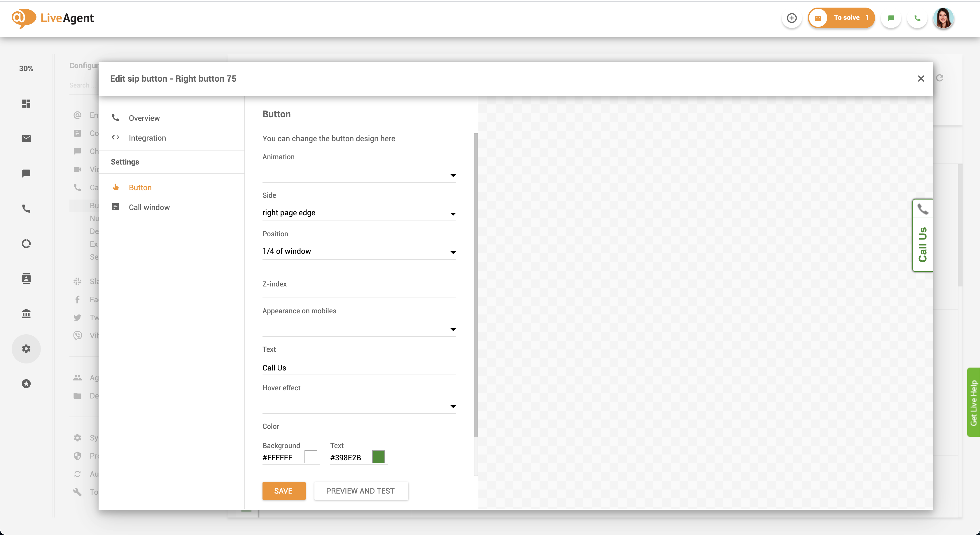Open the Tickets mail icon in sidebar
The width and height of the screenshot is (980, 535).
coord(26,139)
